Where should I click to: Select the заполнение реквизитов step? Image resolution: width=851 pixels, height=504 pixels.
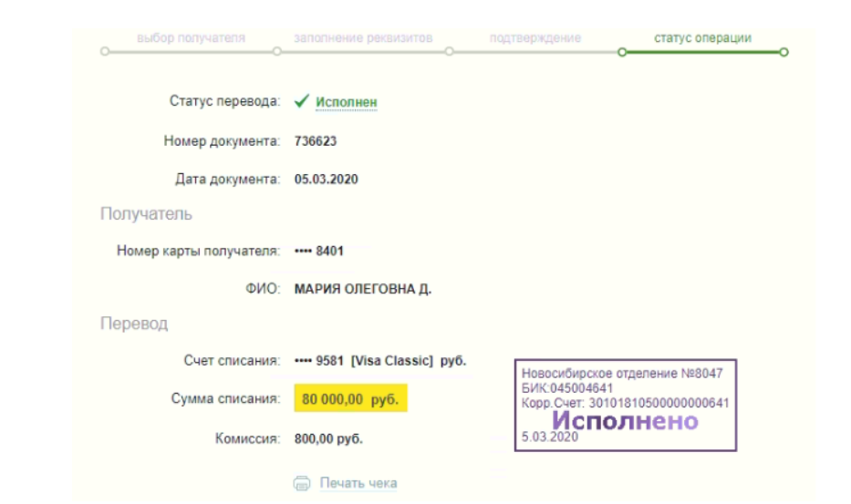363,38
